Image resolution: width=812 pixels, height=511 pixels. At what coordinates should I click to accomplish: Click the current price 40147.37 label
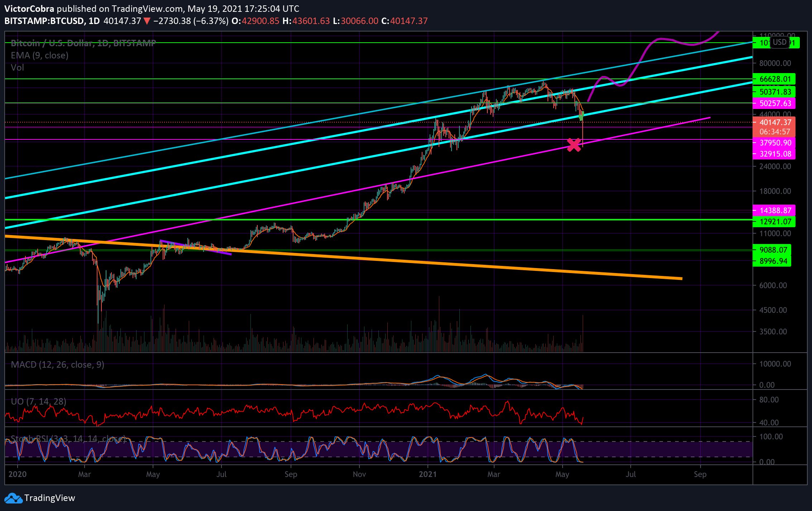click(774, 122)
